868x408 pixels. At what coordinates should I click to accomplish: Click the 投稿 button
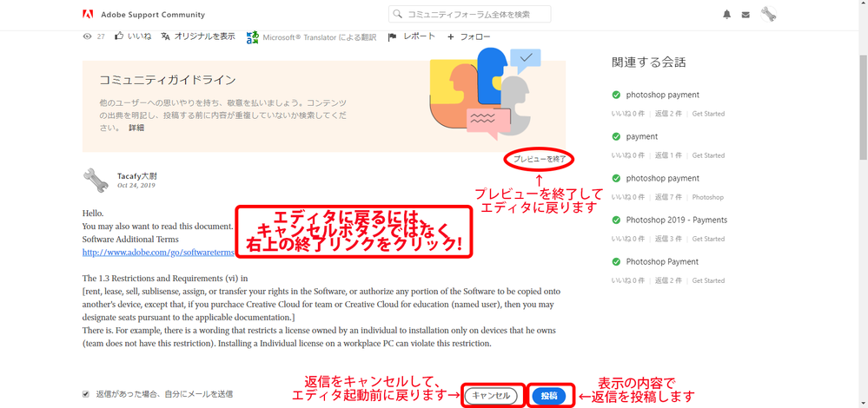point(549,395)
